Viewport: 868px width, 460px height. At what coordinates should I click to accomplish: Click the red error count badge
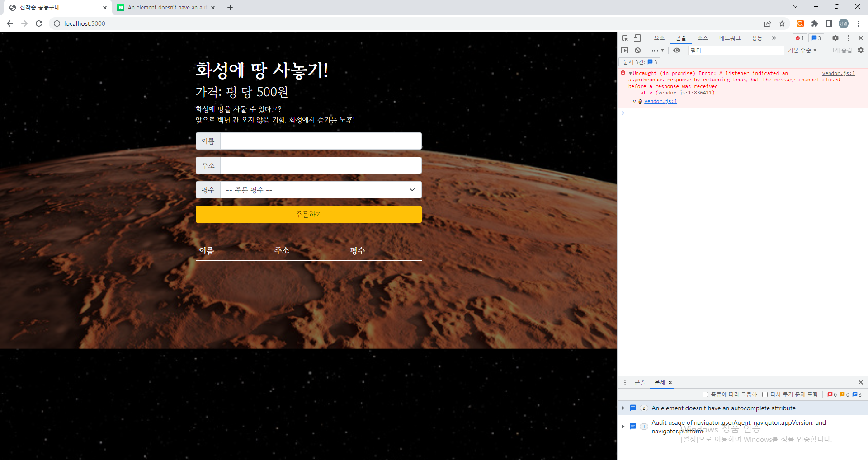point(800,38)
